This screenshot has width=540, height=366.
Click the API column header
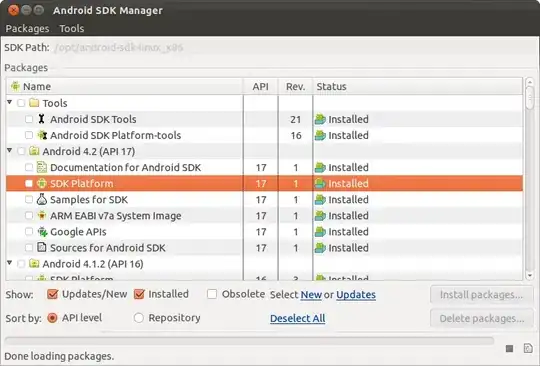click(x=261, y=86)
